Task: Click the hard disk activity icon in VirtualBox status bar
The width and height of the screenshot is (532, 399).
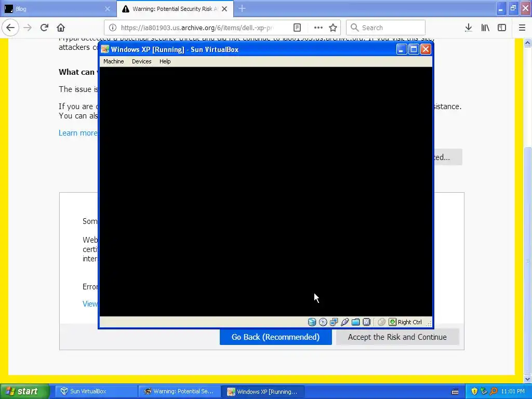Action: point(312,322)
